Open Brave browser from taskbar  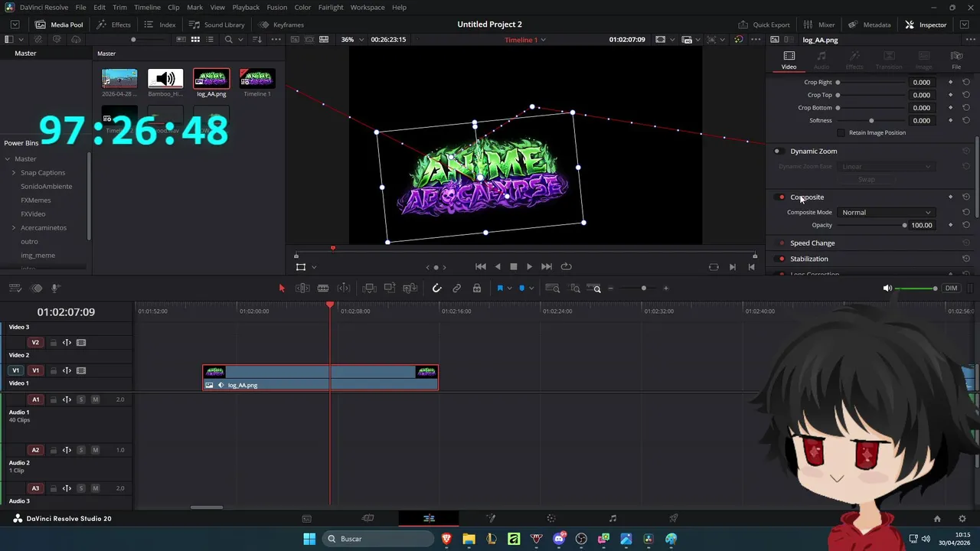coord(446,539)
